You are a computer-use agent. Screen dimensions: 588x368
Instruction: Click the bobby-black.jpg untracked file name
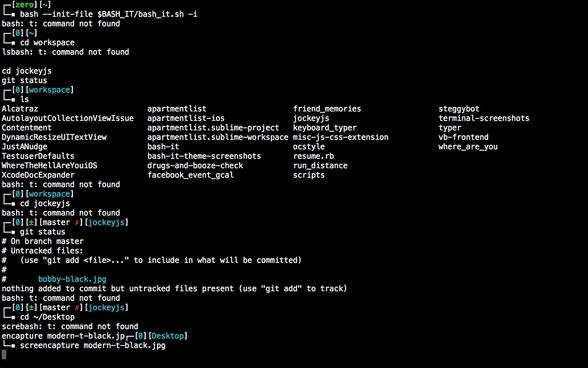72,279
